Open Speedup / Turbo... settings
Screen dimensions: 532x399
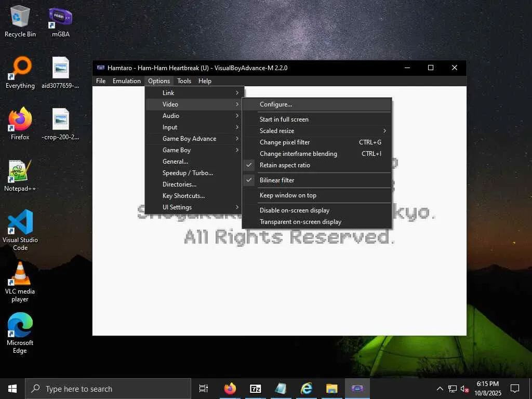[194, 173]
